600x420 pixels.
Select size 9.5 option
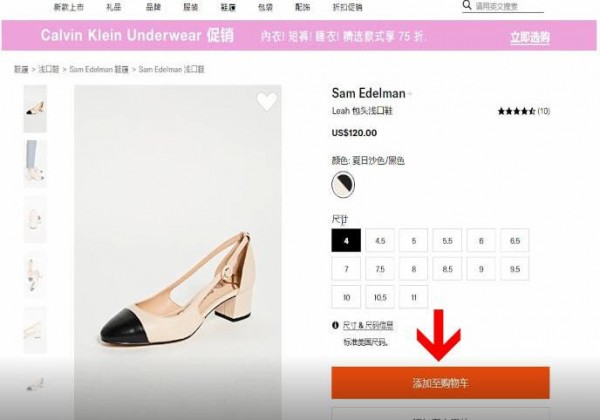514,269
